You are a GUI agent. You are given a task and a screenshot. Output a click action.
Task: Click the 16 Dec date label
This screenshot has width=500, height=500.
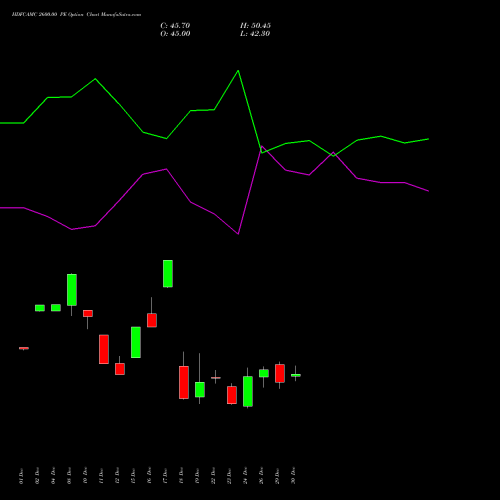(149, 476)
